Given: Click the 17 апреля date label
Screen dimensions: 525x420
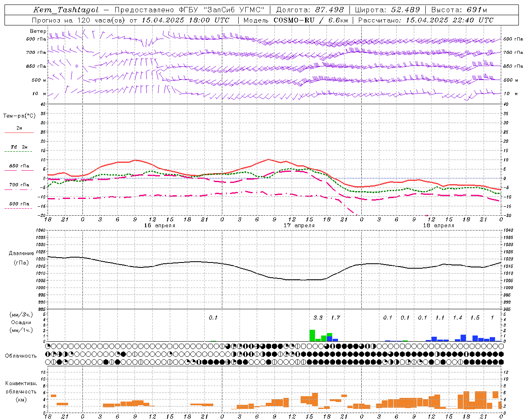Looking at the screenshot, I should (299, 226).
